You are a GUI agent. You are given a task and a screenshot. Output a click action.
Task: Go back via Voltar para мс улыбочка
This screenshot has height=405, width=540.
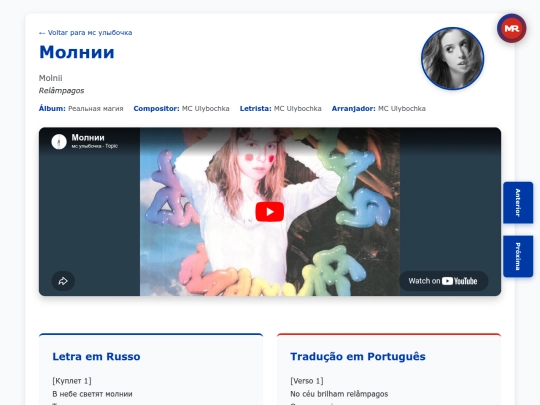[x=85, y=33]
